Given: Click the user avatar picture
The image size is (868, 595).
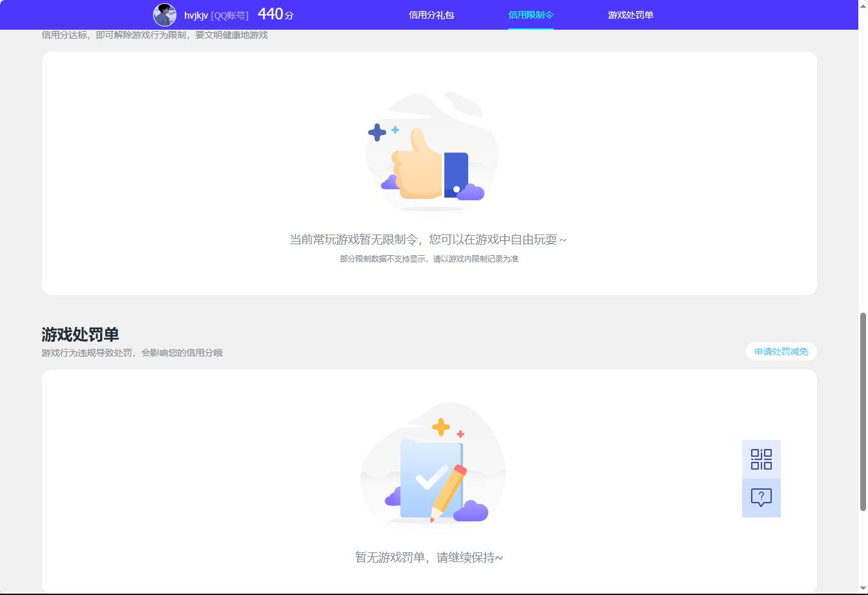Looking at the screenshot, I should point(164,15).
